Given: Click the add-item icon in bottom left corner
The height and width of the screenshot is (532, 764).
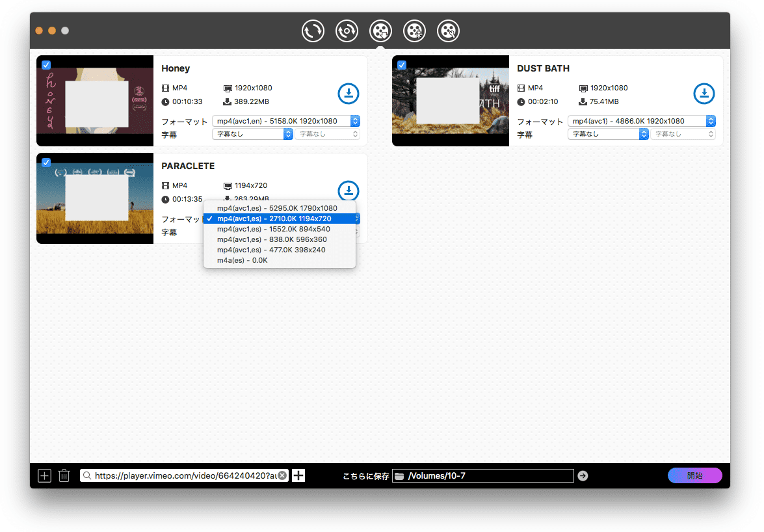Looking at the screenshot, I should pyautogui.click(x=44, y=475).
